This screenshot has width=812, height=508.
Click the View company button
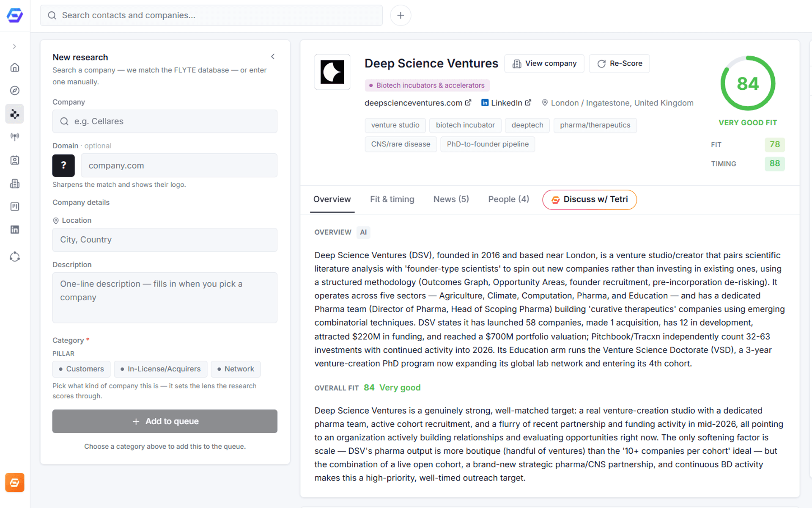[x=544, y=63]
